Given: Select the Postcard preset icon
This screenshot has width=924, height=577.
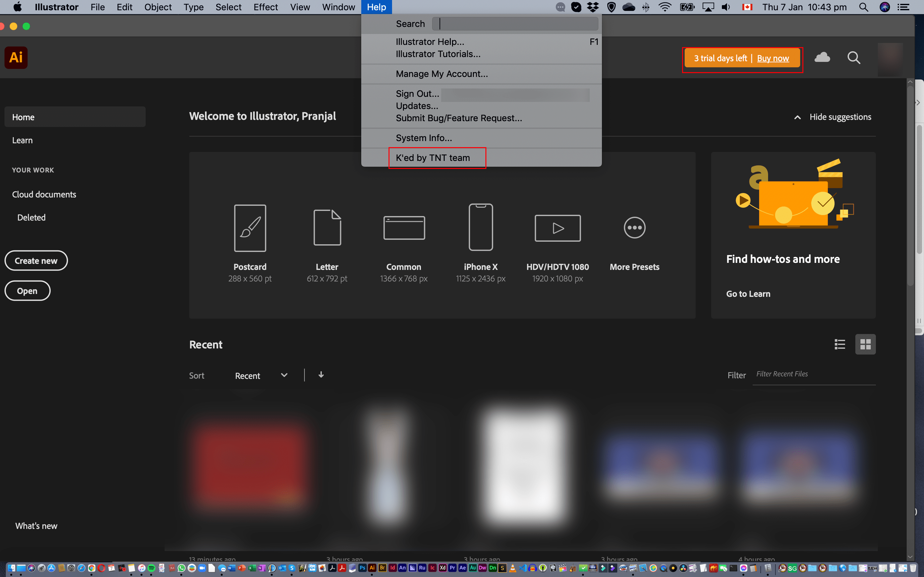Looking at the screenshot, I should tap(250, 228).
